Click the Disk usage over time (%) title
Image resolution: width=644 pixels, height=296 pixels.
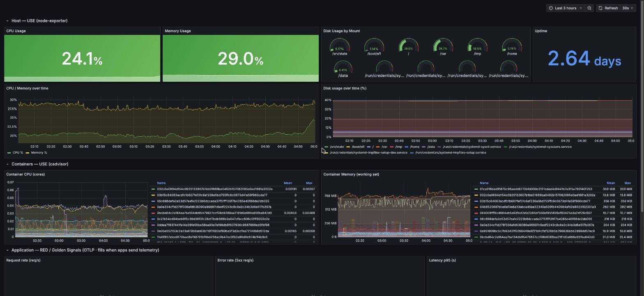[x=345, y=88]
